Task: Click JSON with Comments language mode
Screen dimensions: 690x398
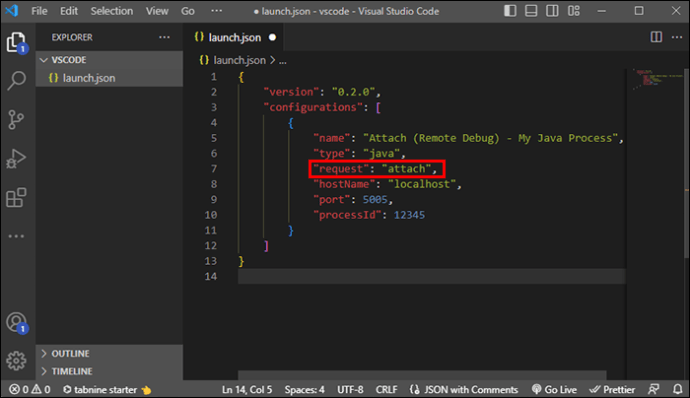Action: (464, 390)
